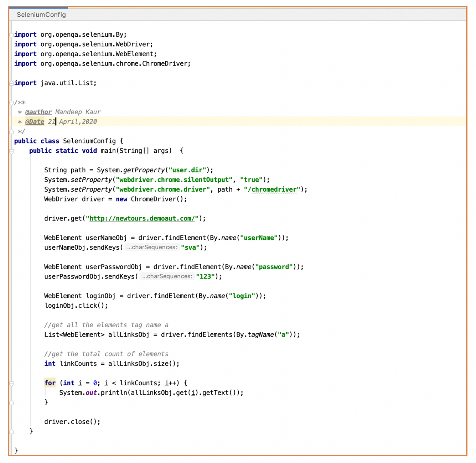Switch to the SeleniumConfig editor tab
The height and width of the screenshot is (463, 476).
41,15
